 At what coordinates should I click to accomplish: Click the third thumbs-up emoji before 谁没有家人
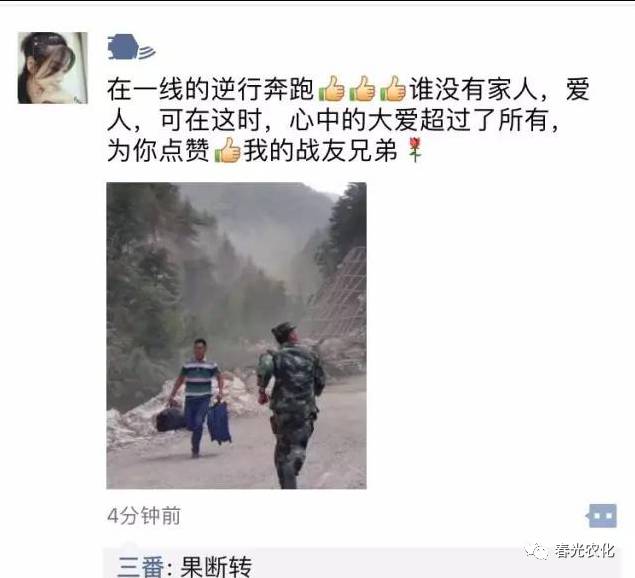pos(392,88)
